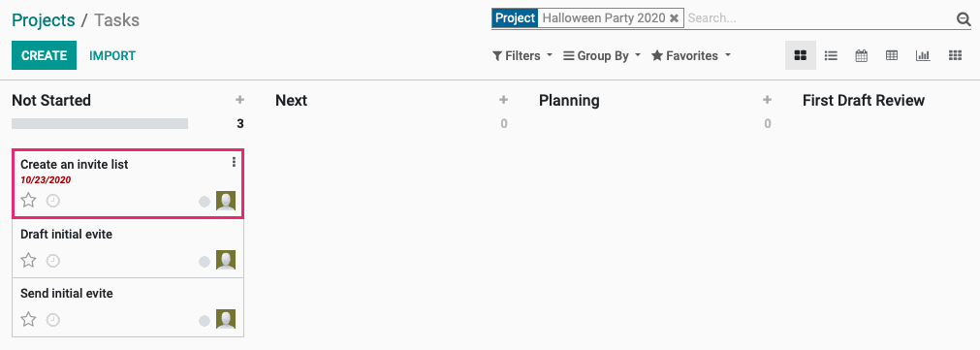Viewport: 980px width, 350px height.
Task: Open the Group By dropdown
Action: click(x=603, y=55)
